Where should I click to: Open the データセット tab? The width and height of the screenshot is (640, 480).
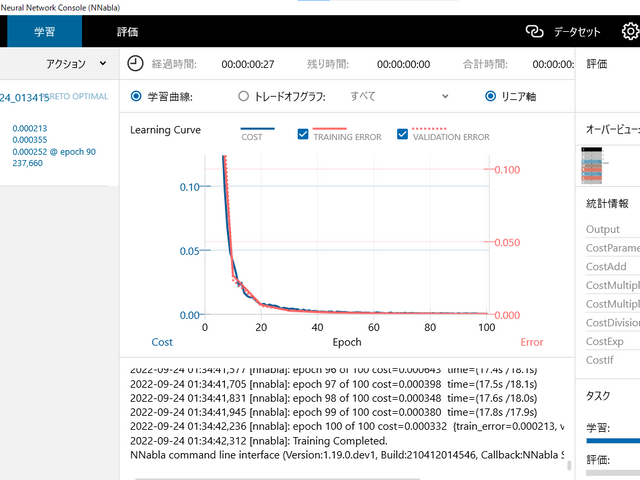577,32
